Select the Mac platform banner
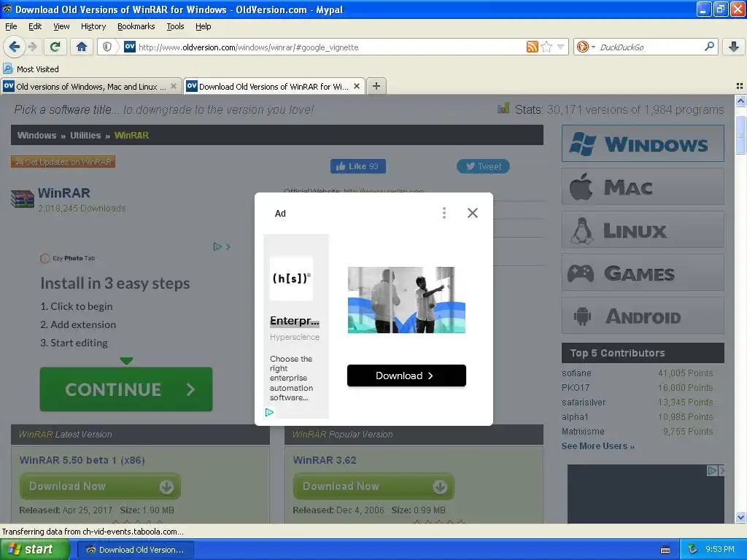 tap(643, 187)
